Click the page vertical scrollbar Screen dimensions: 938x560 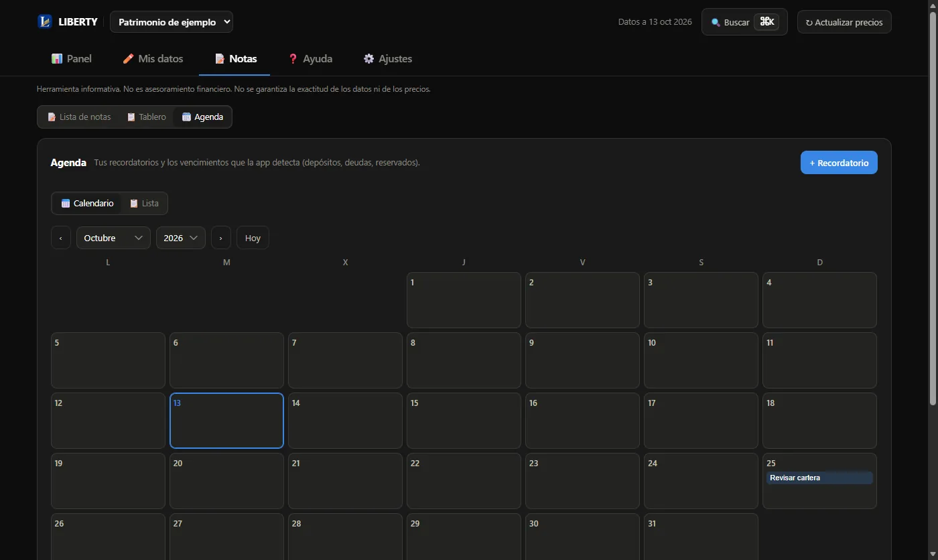(x=932, y=208)
